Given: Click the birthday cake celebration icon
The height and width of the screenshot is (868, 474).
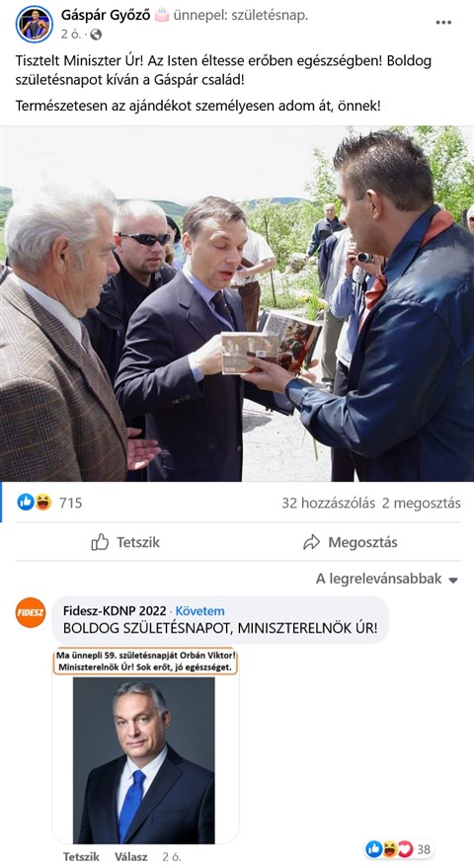Looking at the screenshot, I should click(161, 15).
